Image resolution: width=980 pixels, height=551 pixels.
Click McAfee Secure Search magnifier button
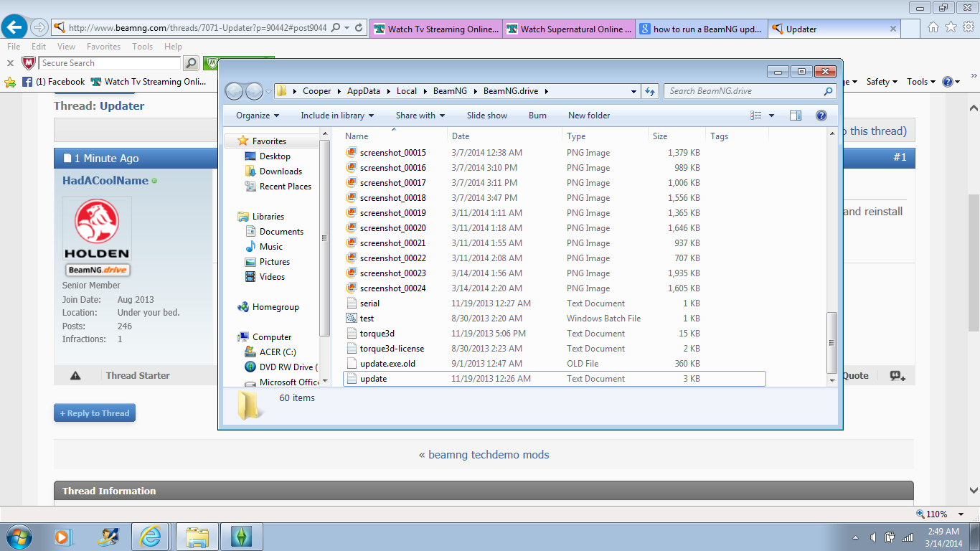pos(191,63)
